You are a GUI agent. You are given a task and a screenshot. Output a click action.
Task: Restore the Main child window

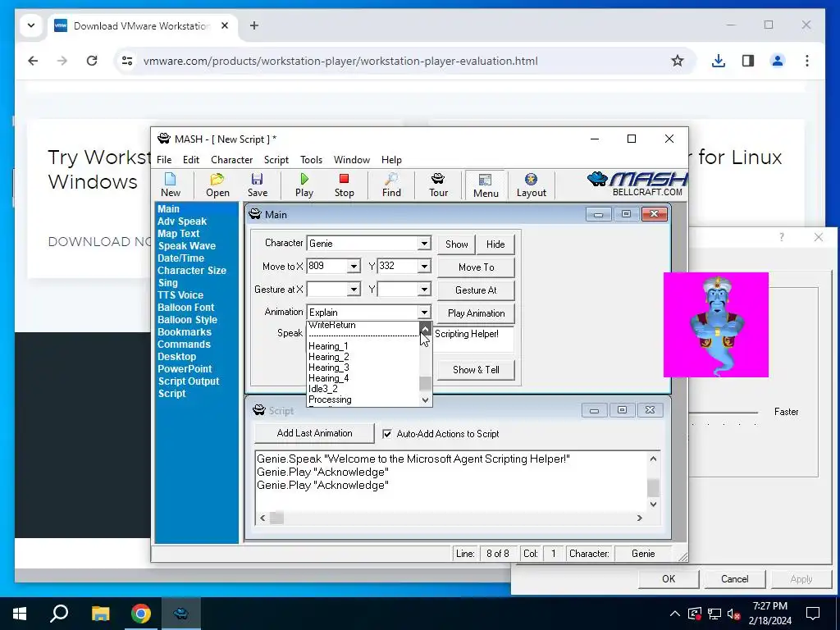(x=626, y=214)
